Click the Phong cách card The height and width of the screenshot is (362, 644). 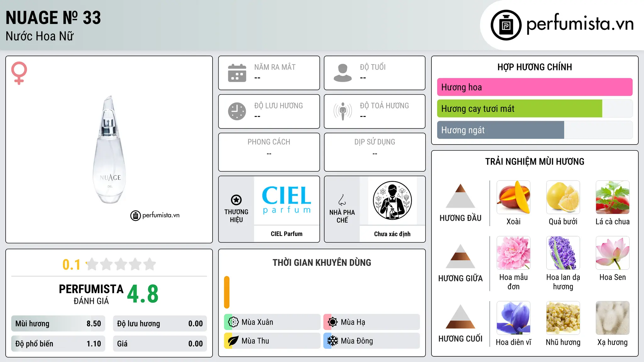tap(269, 152)
